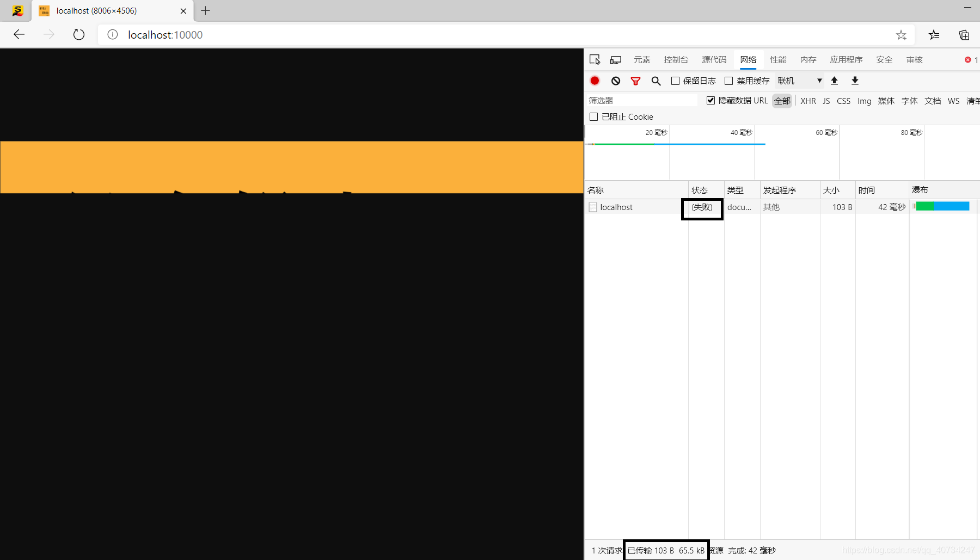980x560 pixels.
Task: Switch to the 元素 tab
Action: [x=642, y=60]
